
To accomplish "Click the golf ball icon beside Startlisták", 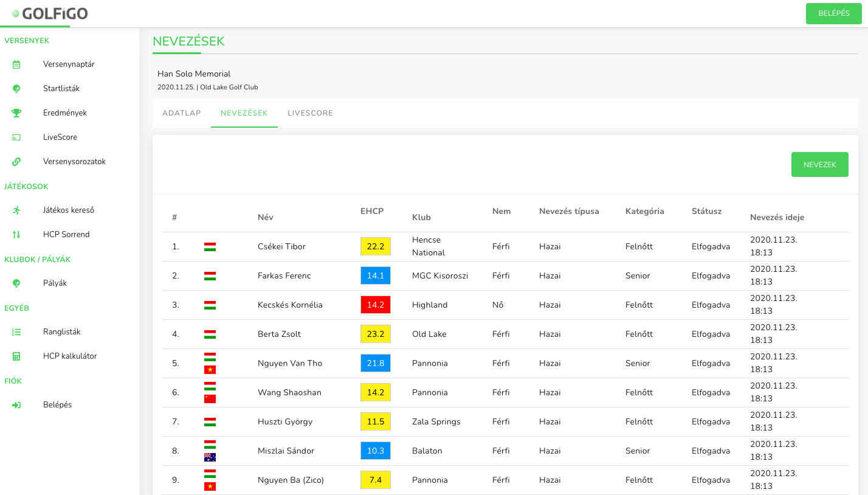I will click(x=16, y=89).
